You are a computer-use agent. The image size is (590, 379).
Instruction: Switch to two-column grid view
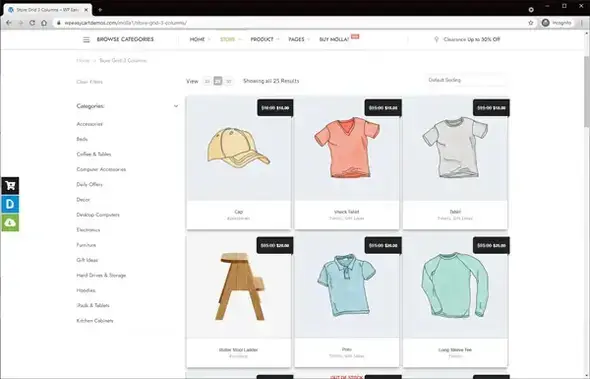(207, 81)
